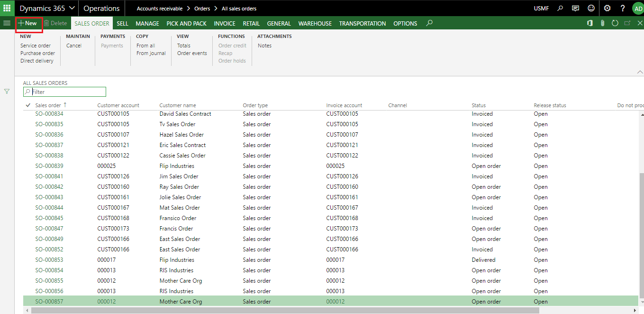
Task: Open the Office icon in the action pane
Action: pyautogui.click(x=590, y=23)
